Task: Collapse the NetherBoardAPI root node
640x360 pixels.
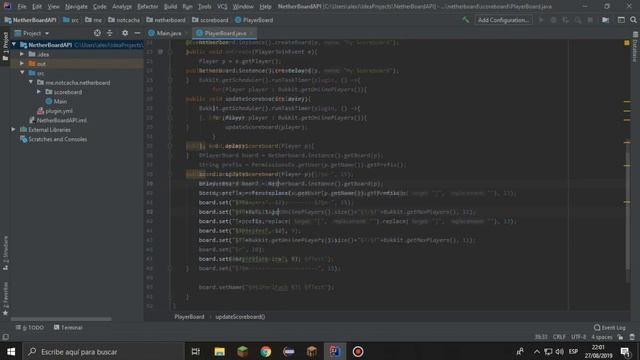Action: pyautogui.click(x=14, y=44)
